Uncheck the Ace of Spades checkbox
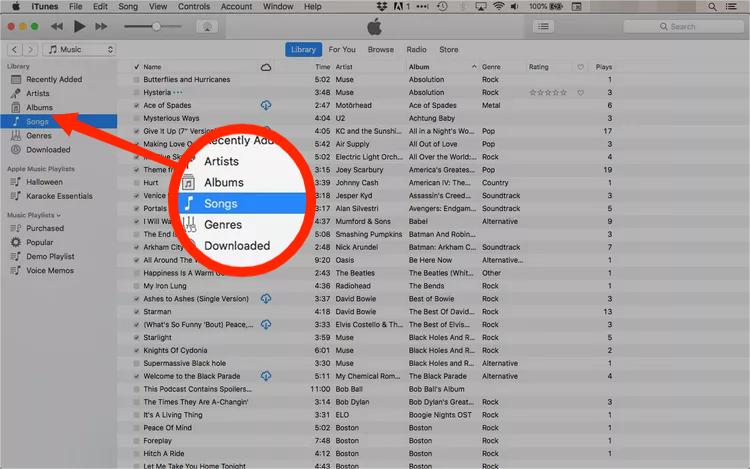The width and height of the screenshot is (750, 469). (136, 106)
